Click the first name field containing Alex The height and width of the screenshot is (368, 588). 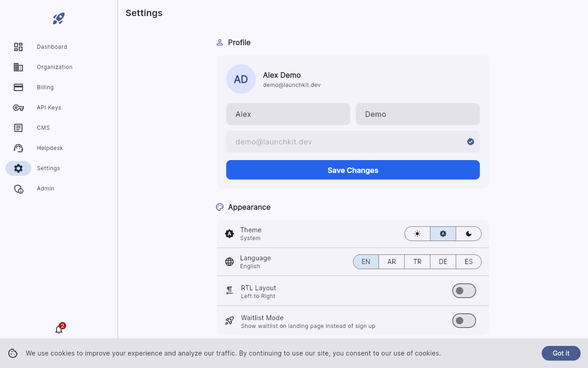[x=288, y=114]
